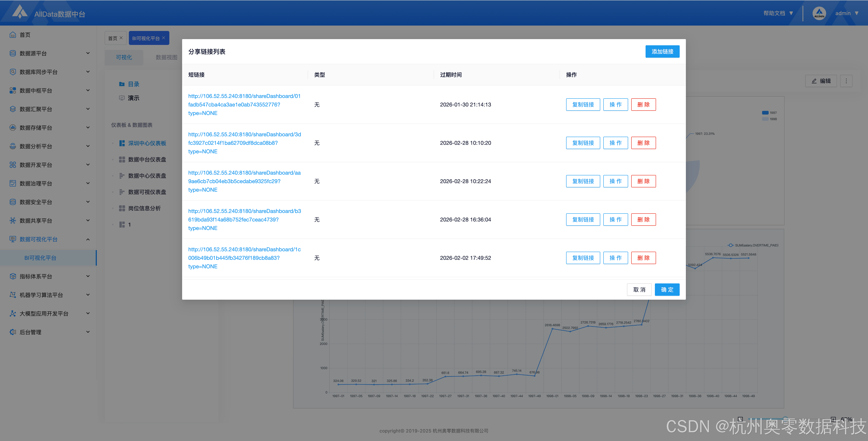Select the 数据中心仪表盘 list item
868x441 pixels.
click(147, 176)
